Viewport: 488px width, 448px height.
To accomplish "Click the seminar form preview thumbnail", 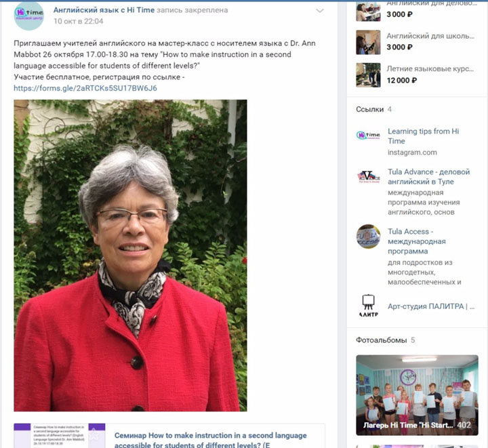I will coord(60,436).
